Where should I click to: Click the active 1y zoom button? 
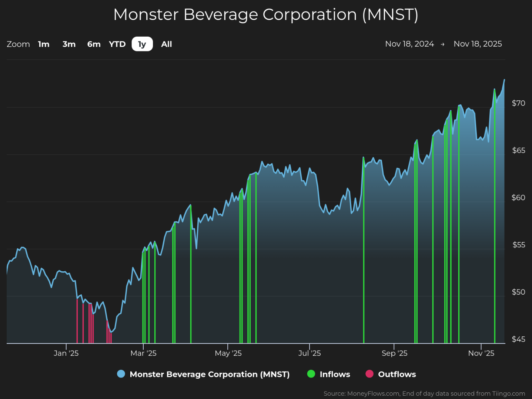[142, 44]
